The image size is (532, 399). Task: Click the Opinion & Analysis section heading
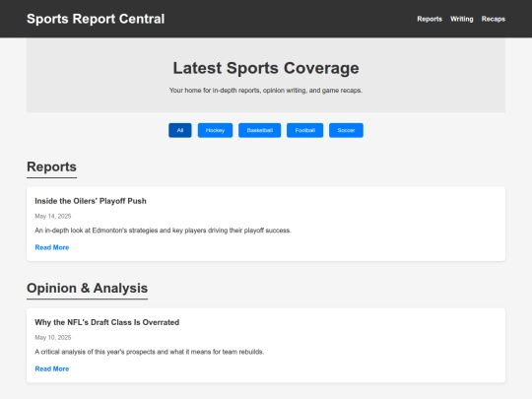pos(88,289)
